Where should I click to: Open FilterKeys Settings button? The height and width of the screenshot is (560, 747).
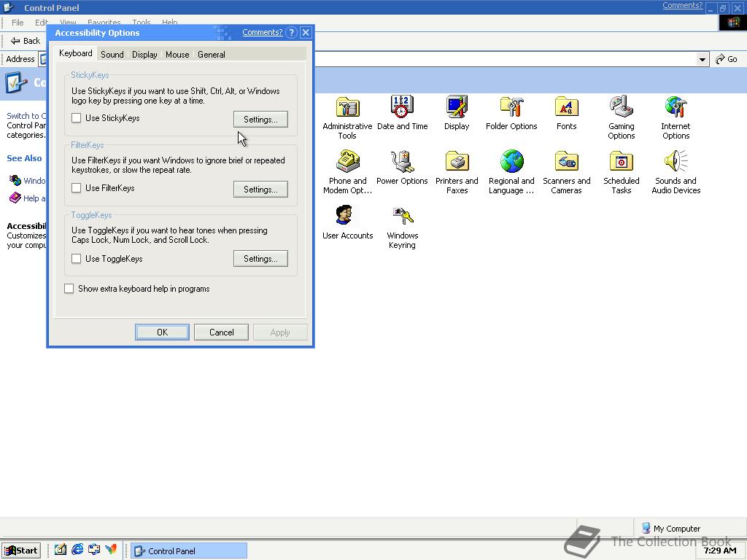click(260, 189)
